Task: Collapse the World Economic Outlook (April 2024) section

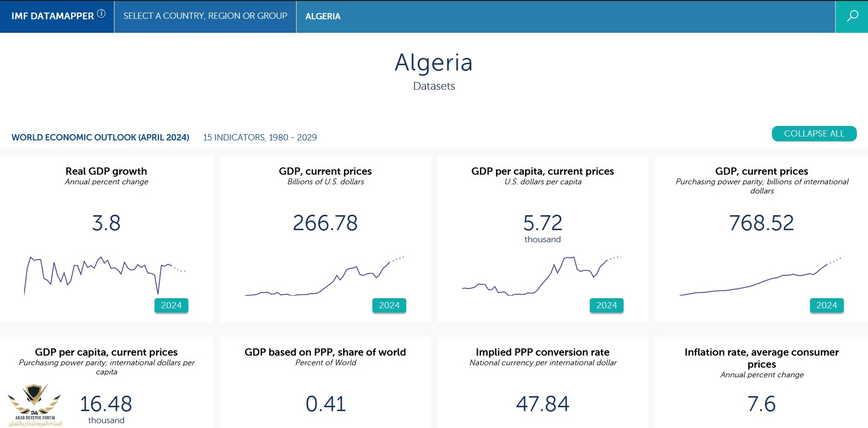Action: tap(813, 134)
